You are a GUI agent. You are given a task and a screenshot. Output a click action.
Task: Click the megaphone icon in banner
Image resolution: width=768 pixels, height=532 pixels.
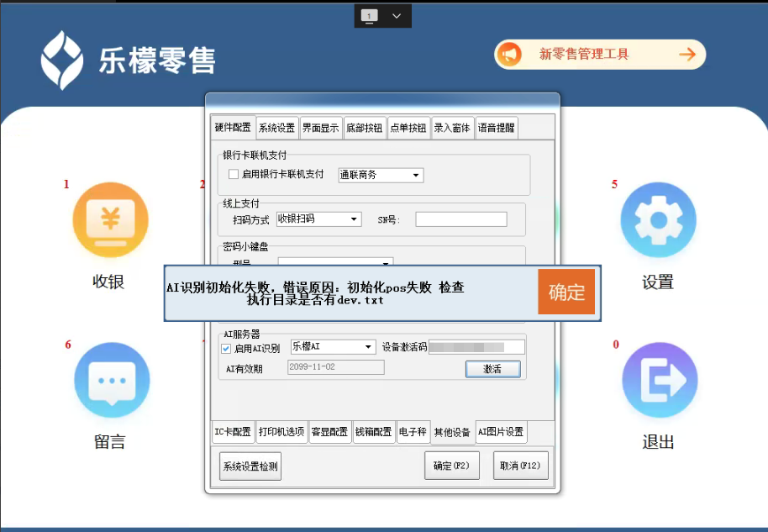pos(509,55)
